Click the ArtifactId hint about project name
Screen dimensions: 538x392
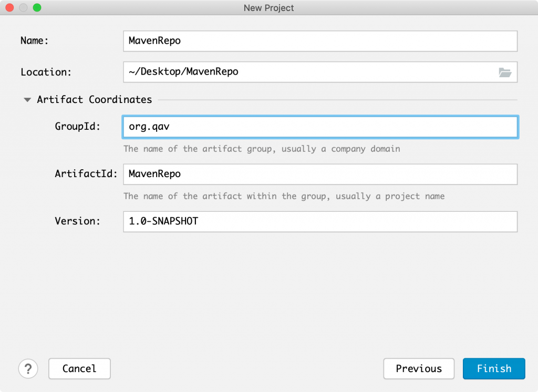pyautogui.click(x=284, y=196)
